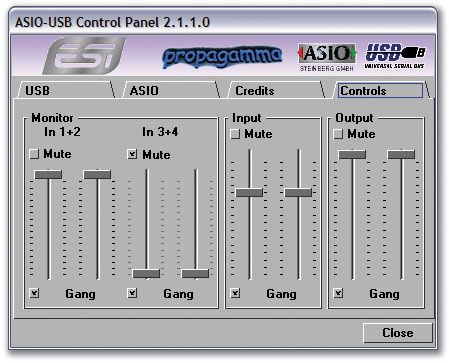Toggle the Input Gang checkbox
Screen dimensions: 449x363
coord(235,293)
